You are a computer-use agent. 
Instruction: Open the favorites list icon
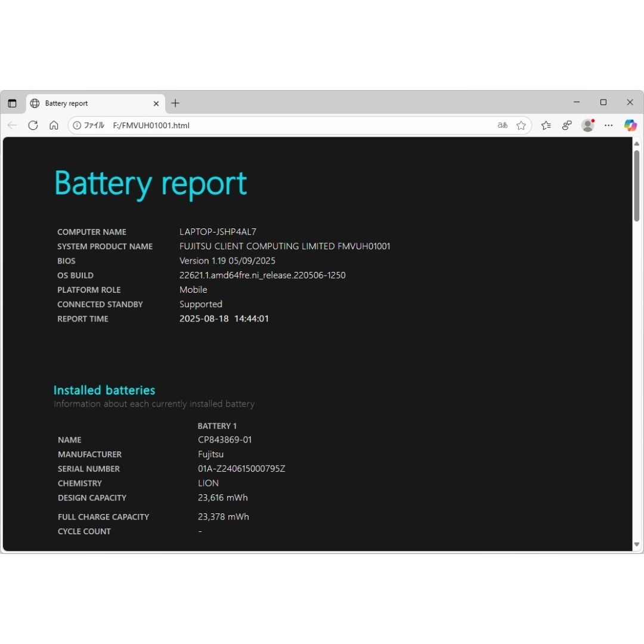[546, 125]
